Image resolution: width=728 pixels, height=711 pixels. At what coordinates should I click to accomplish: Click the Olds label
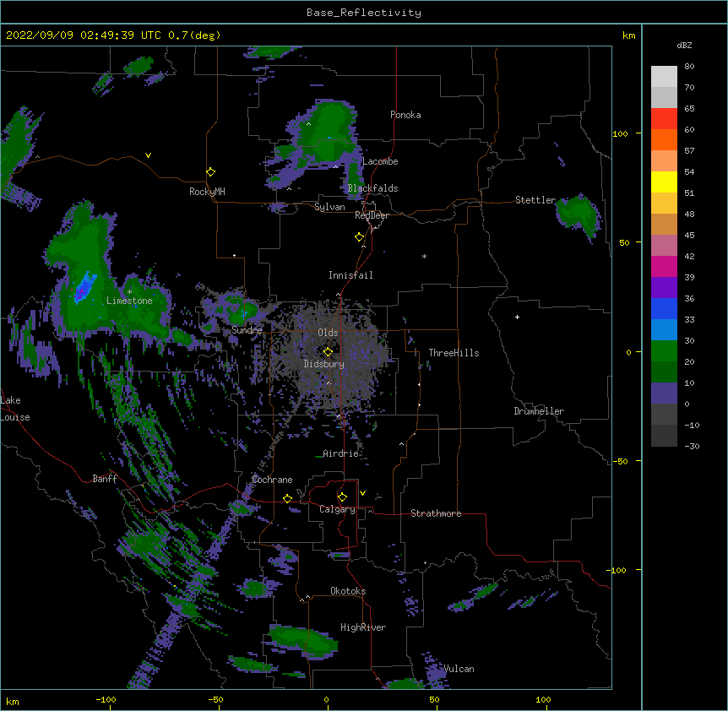click(x=328, y=333)
